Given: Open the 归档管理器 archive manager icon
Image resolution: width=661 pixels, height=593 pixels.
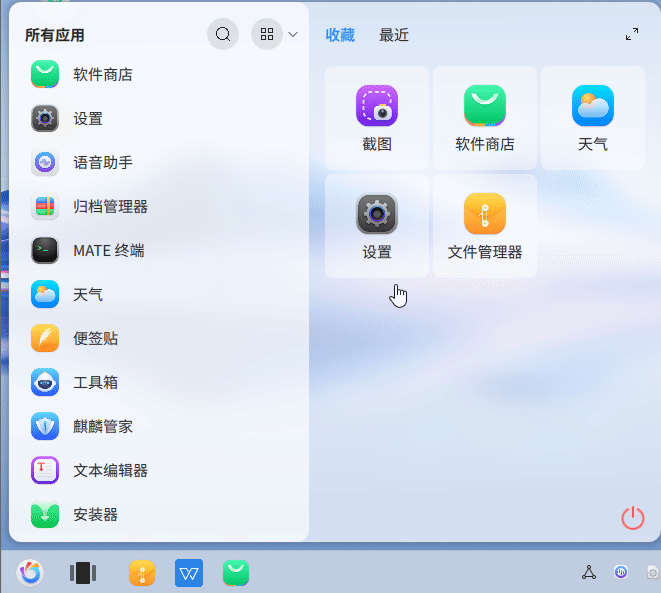Looking at the screenshot, I should 45,207.
